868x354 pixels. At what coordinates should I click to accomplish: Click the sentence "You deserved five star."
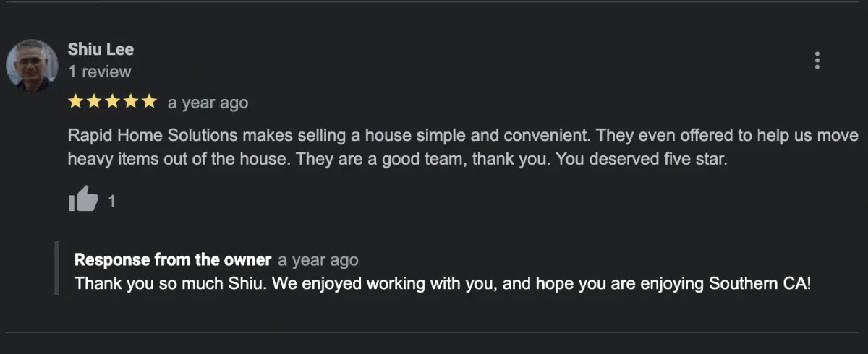click(x=642, y=160)
